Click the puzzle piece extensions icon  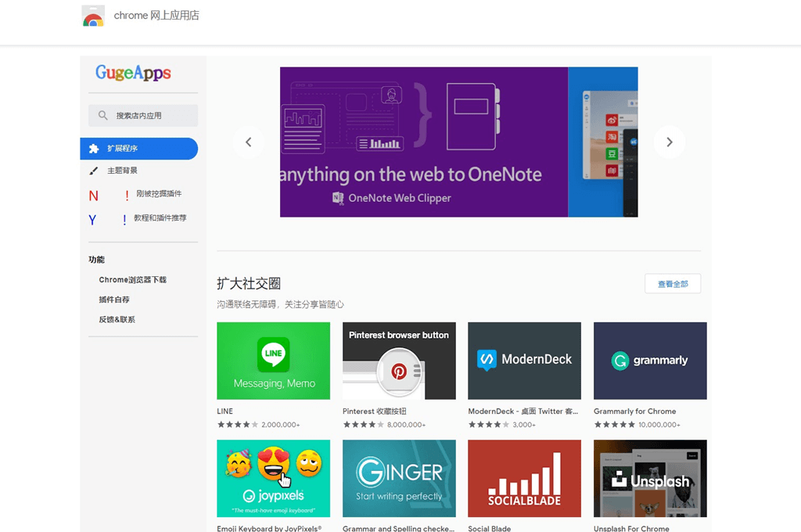[94, 149]
